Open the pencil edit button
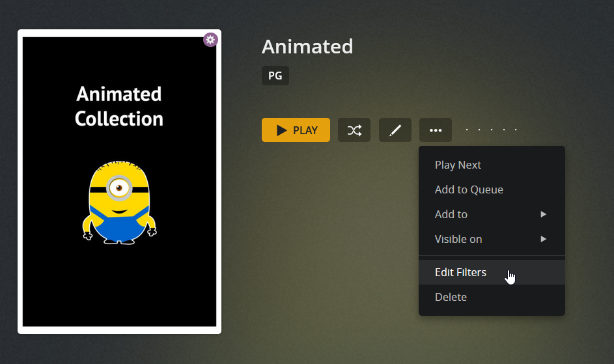Image resolution: width=614 pixels, height=364 pixels. [x=395, y=130]
